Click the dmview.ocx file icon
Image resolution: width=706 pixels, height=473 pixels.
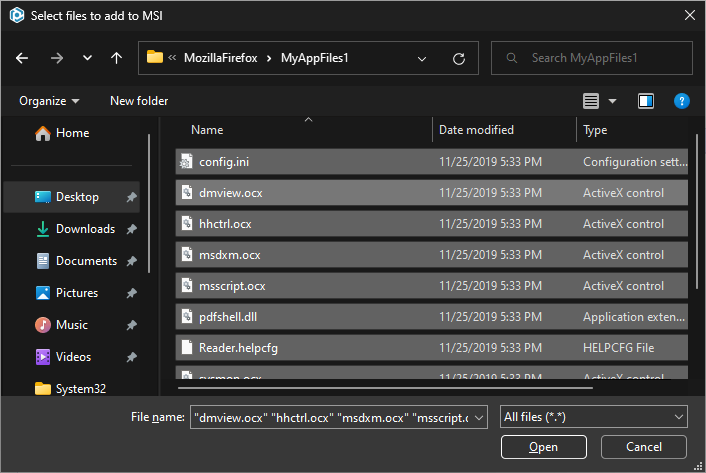(x=186, y=193)
